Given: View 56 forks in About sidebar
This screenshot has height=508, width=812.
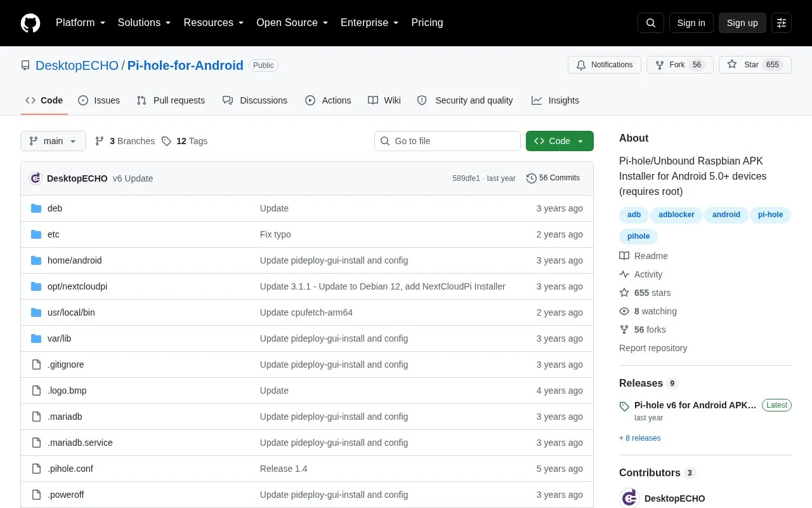Looking at the screenshot, I should click(643, 330).
